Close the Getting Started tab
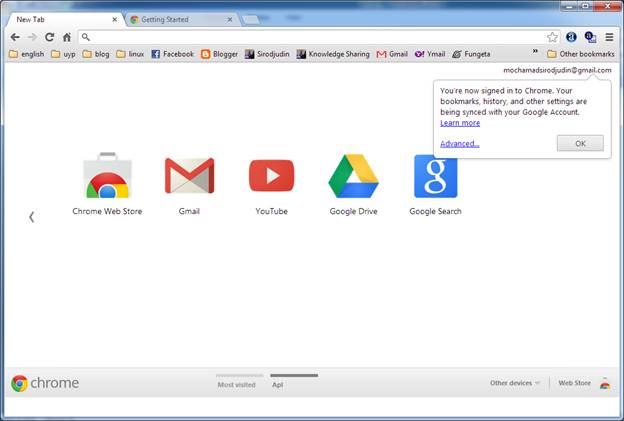This screenshot has width=624, height=421. coord(230,19)
